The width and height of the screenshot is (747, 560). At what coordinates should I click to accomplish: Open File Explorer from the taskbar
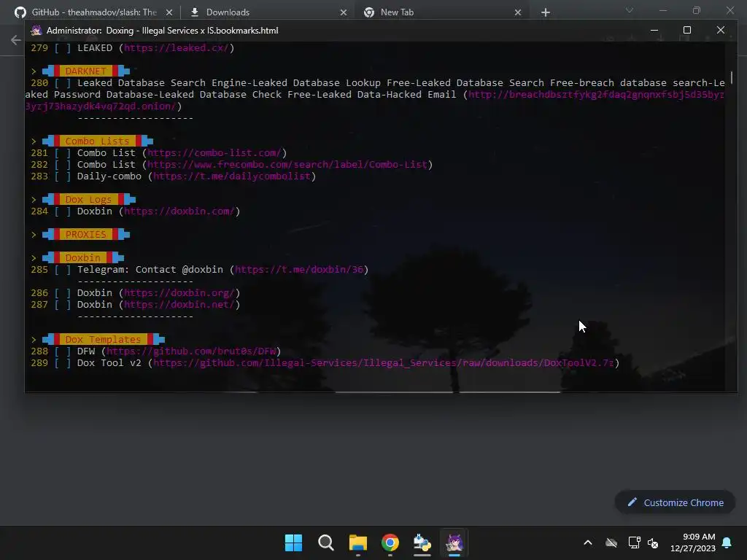click(x=357, y=542)
